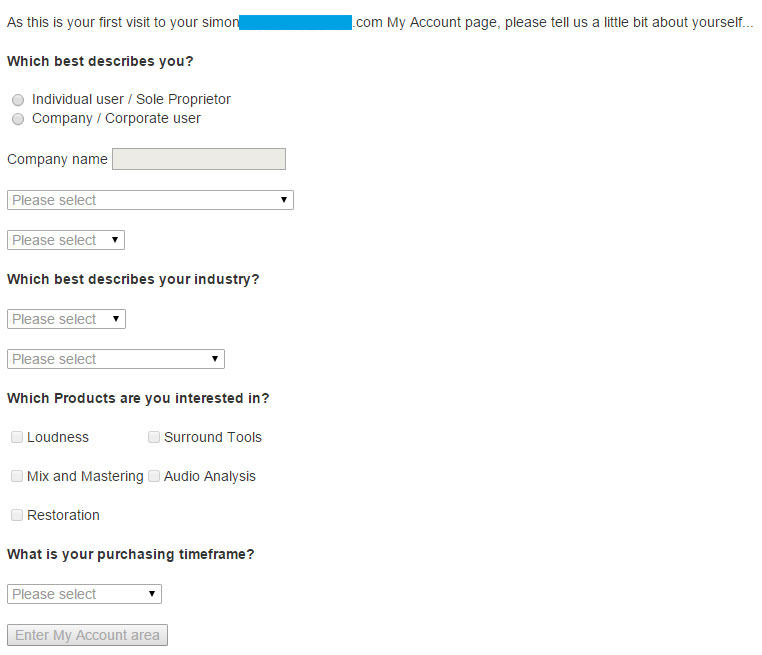Click the "Which best describes your industry?" heading

pyautogui.click(x=133, y=279)
